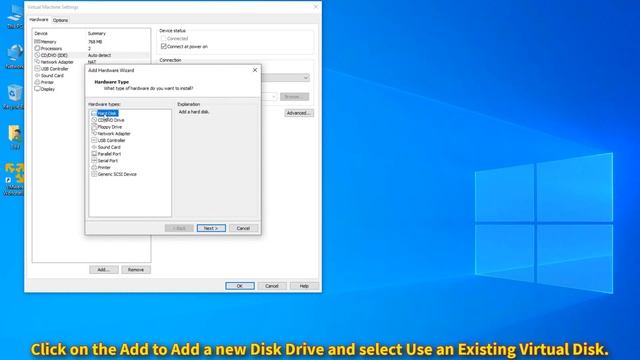Screen dimensions: 640x360
Task: Select USB Controller in the Settings device list
Action: coord(51,69)
